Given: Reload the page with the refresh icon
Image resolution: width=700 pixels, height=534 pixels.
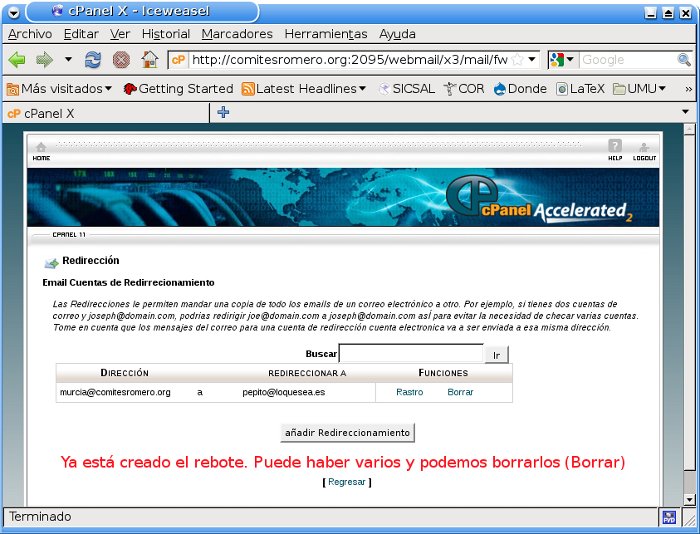Looking at the screenshot, I should (93, 60).
